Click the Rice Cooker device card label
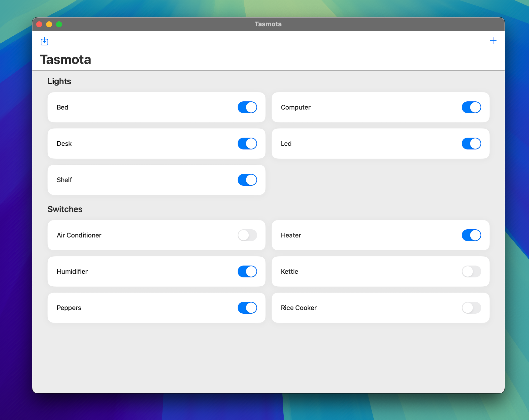 (298, 308)
